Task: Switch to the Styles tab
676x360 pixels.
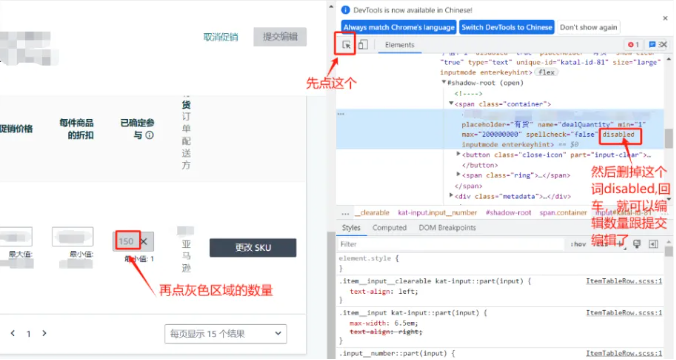Action: click(x=351, y=228)
